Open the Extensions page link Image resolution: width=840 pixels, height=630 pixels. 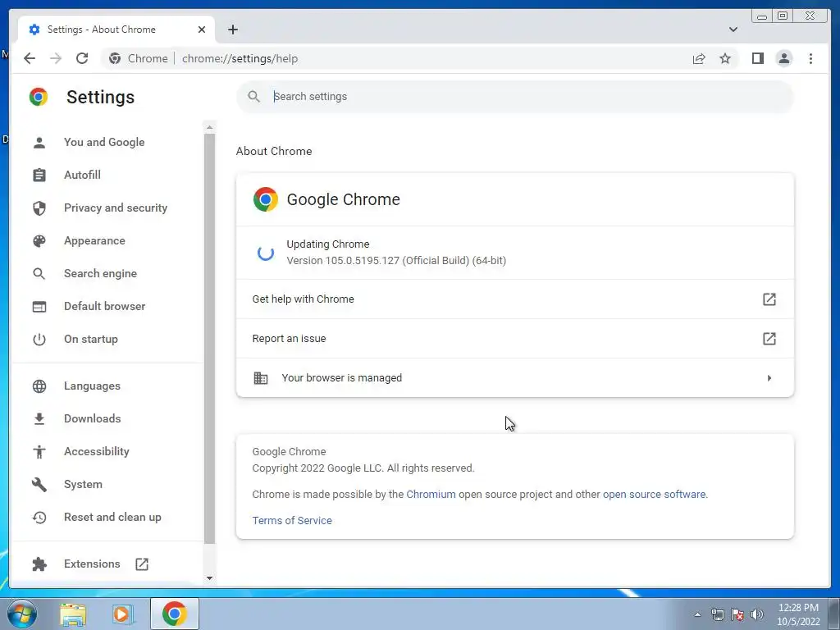coord(92,564)
